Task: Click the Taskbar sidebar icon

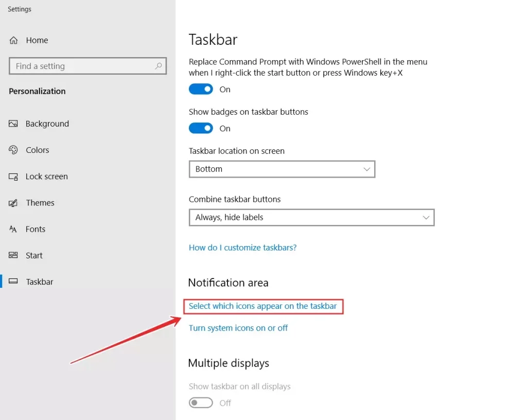Action: point(13,281)
